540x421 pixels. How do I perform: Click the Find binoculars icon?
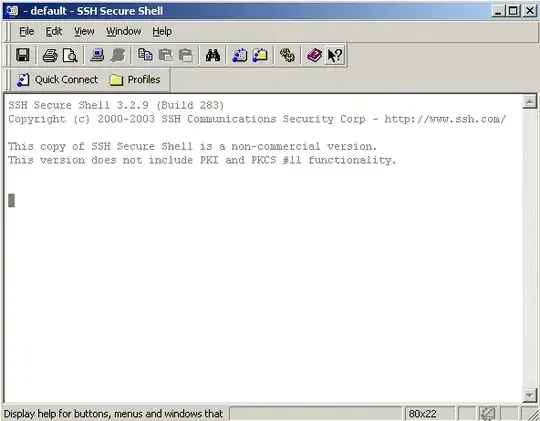212,55
